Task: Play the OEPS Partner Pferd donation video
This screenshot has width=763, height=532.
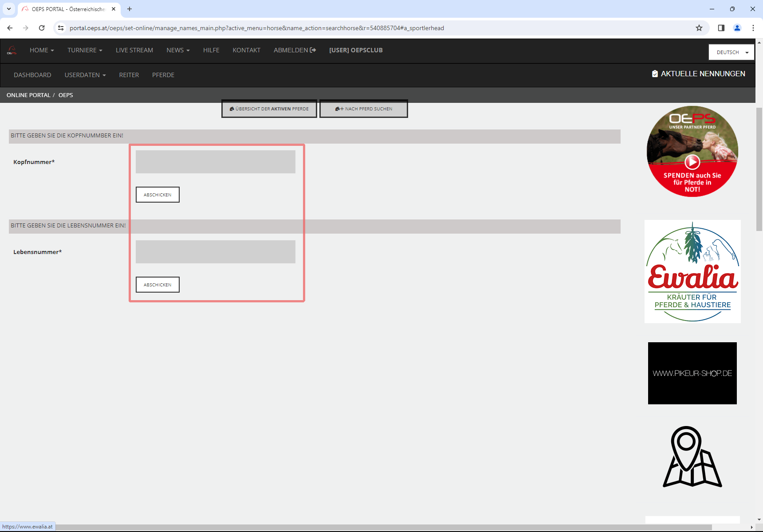Action: [x=692, y=162]
